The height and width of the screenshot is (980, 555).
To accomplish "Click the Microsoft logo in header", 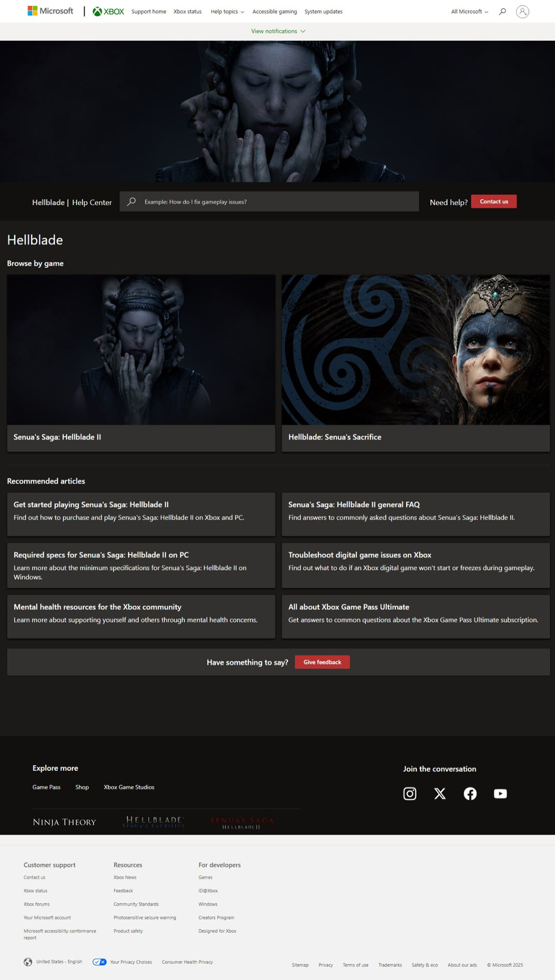I will pos(50,11).
